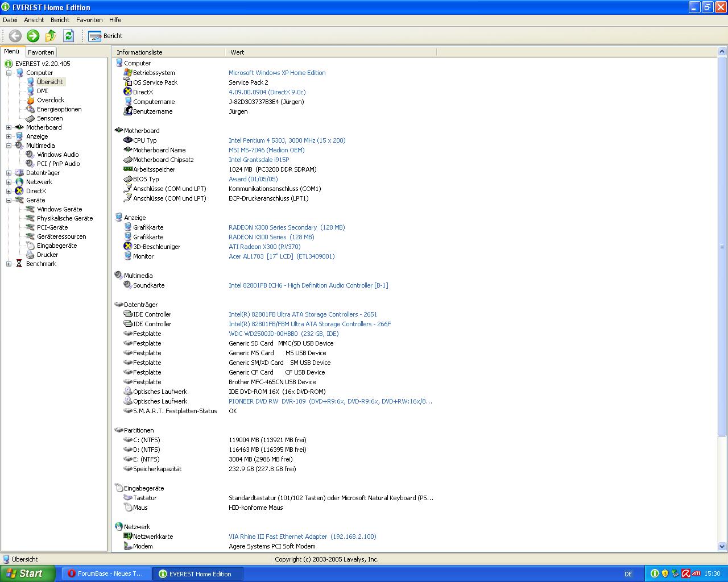
Task: Click the Informationsliste column header
Action: coord(168,52)
